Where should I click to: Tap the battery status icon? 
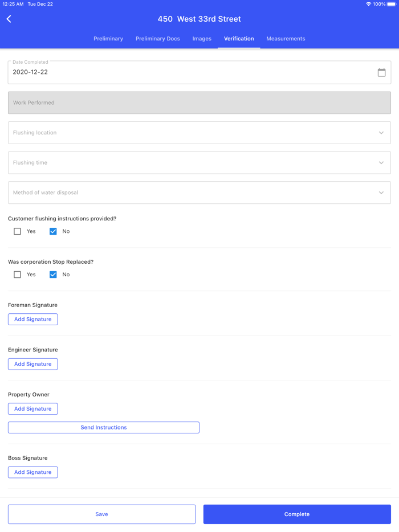coord(391,4)
